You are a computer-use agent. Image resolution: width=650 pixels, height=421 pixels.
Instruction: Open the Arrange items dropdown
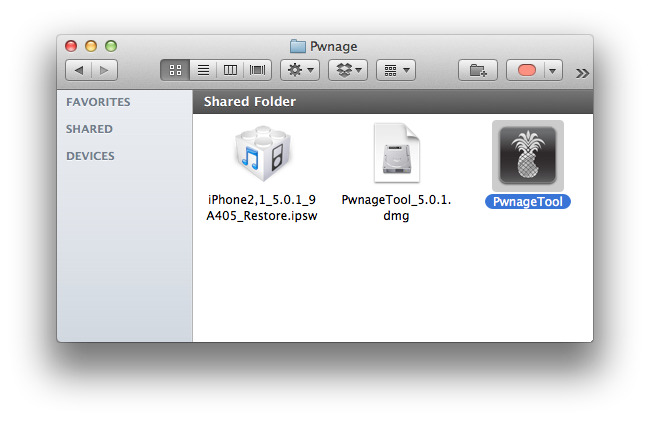pyautogui.click(x=396, y=71)
